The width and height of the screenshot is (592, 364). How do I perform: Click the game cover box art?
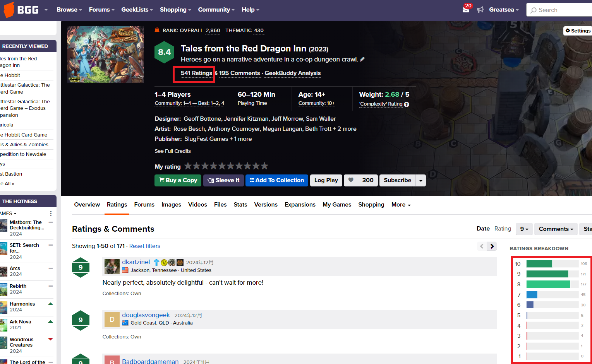[105, 55]
